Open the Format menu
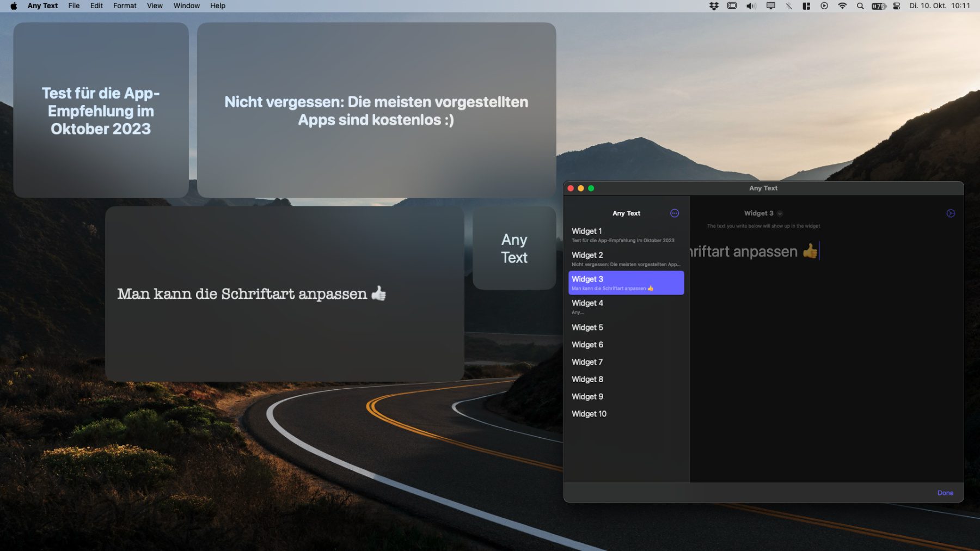The width and height of the screenshot is (980, 551). click(125, 6)
